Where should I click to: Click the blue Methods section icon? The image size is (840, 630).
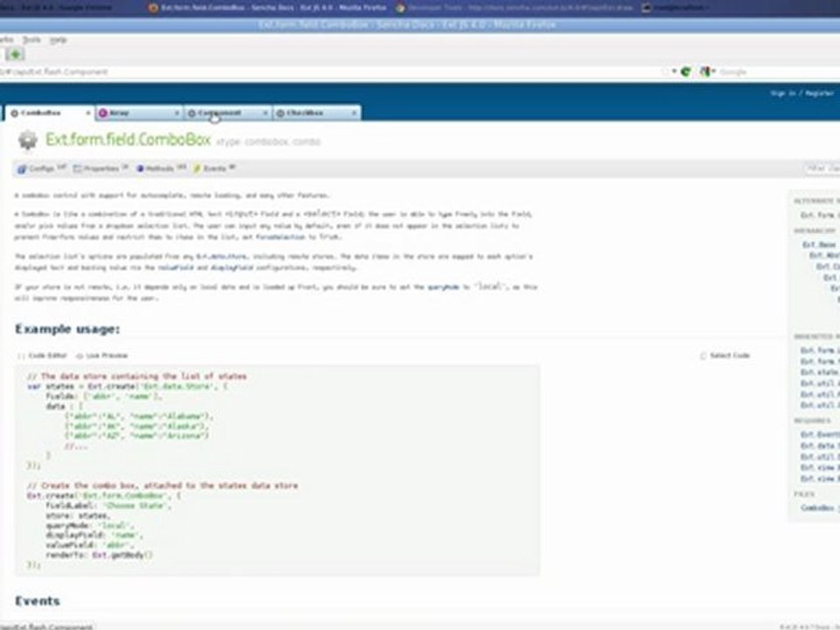(x=140, y=169)
